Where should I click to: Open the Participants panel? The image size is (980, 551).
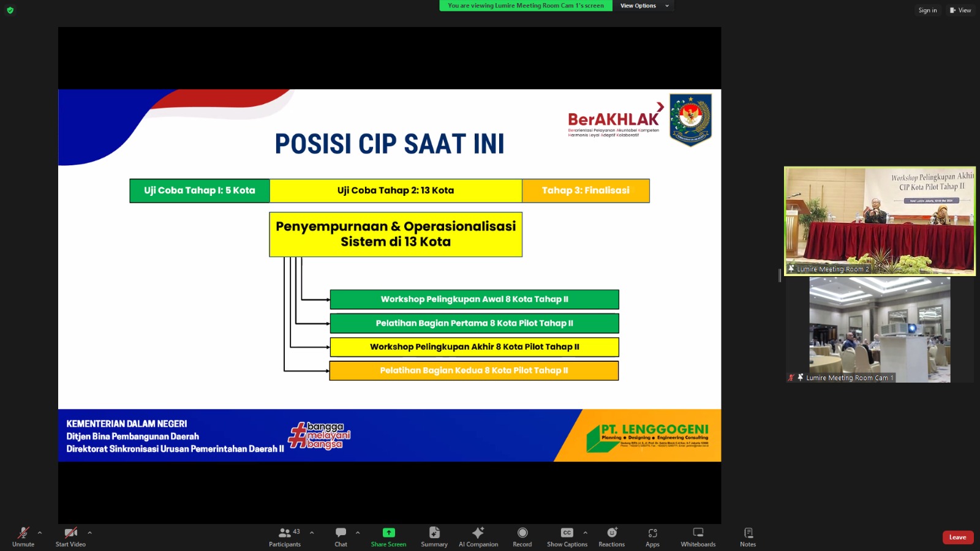point(285,536)
